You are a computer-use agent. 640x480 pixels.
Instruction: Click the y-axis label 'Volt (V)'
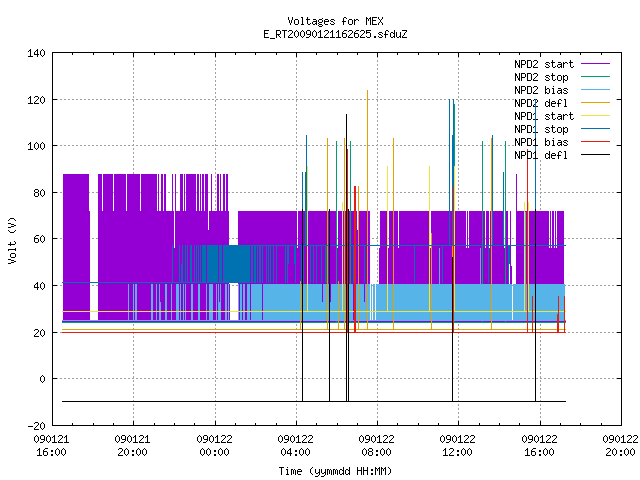[x=12, y=241]
